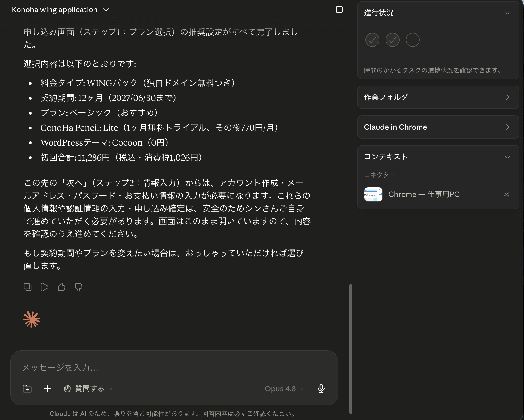
Task: Click the Claude starburst logo icon
Action: point(31,320)
